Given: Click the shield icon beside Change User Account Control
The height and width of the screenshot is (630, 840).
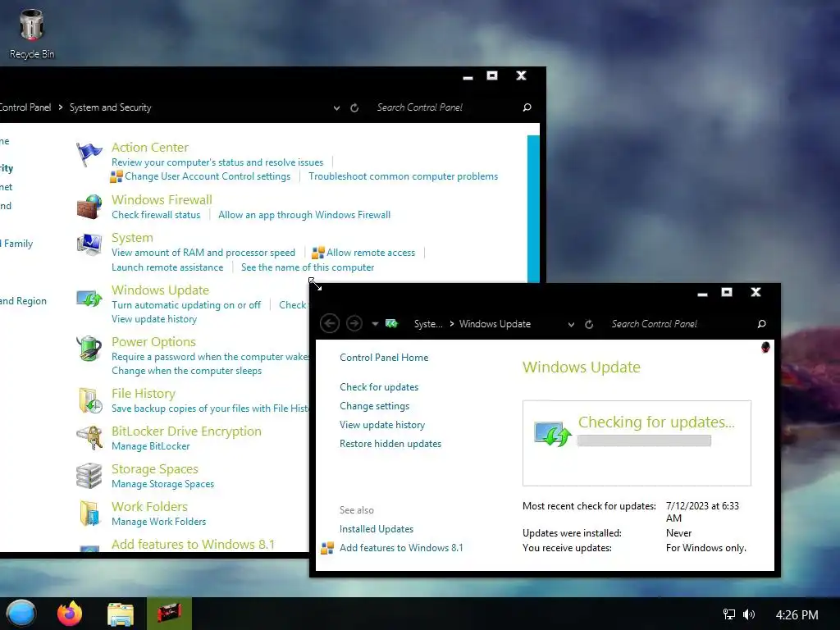Looking at the screenshot, I should pos(116,176).
